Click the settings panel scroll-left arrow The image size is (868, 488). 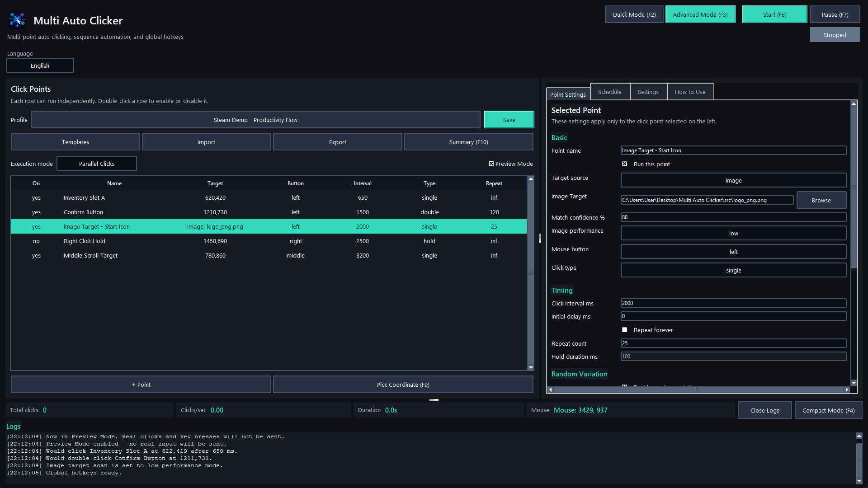coord(550,389)
